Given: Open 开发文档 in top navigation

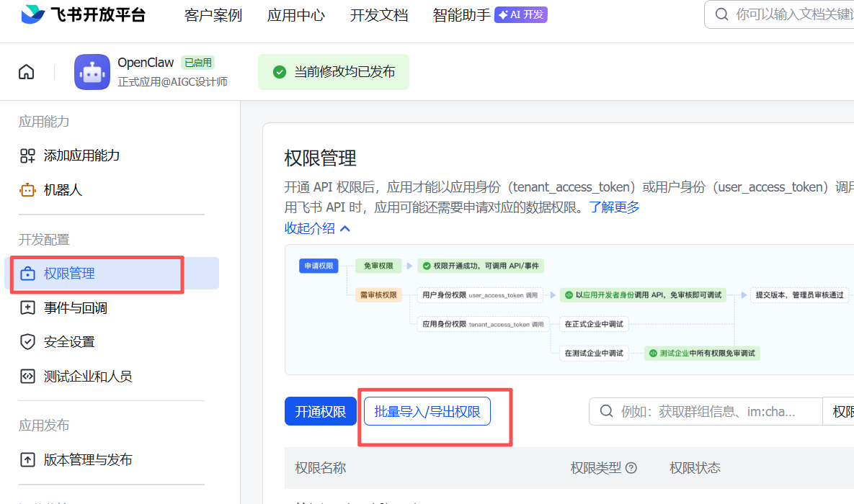Looking at the screenshot, I should pyautogui.click(x=379, y=15).
